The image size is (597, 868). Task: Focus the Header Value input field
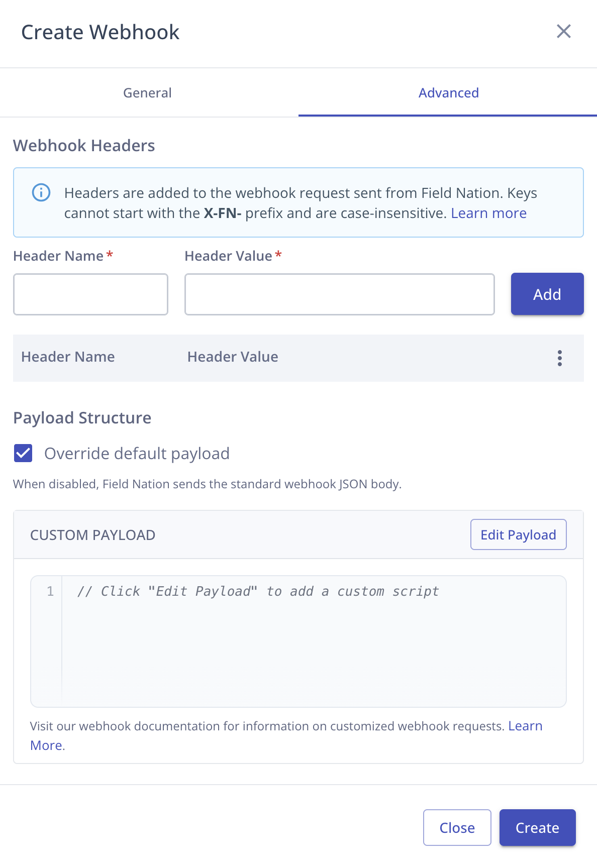[339, 294]
